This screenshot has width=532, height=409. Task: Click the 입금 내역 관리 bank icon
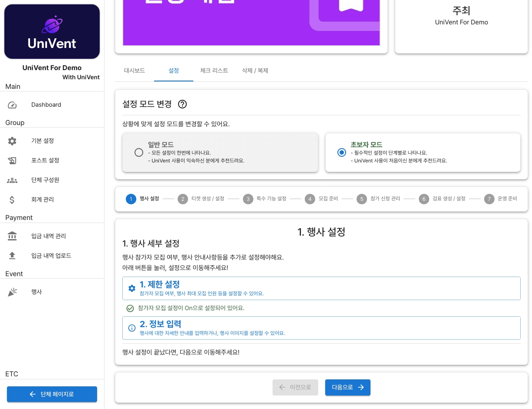(12, 236)
